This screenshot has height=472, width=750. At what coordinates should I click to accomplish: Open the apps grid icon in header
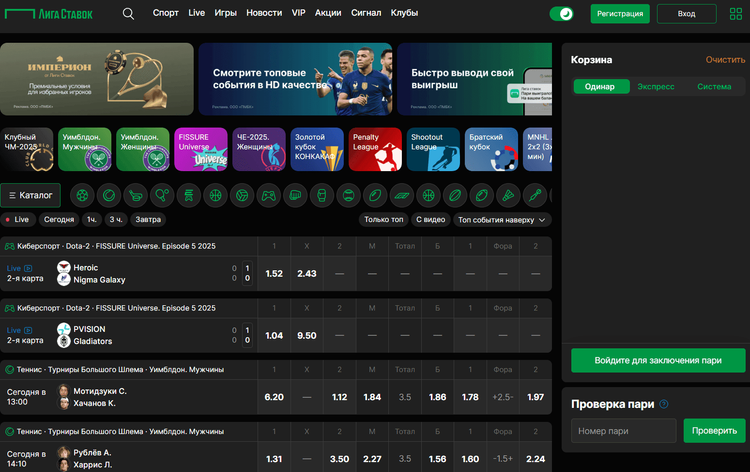(x=736, y=14)
